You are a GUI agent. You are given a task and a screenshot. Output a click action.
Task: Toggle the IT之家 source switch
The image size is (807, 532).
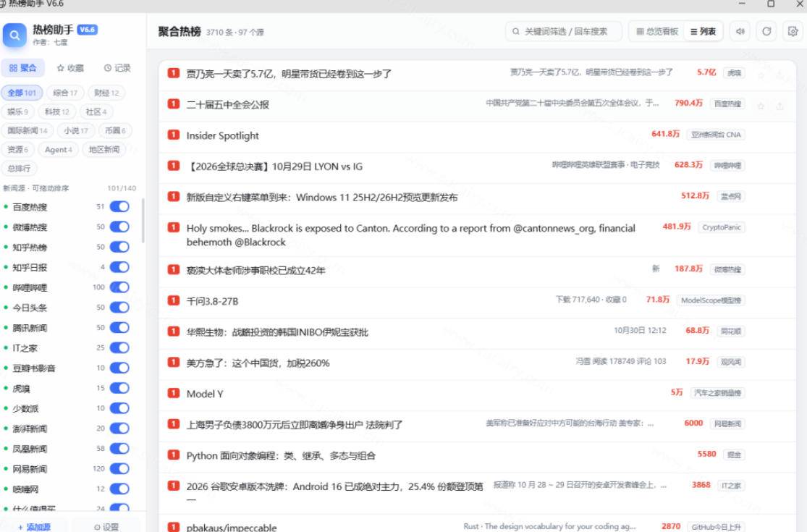[119, 348]
